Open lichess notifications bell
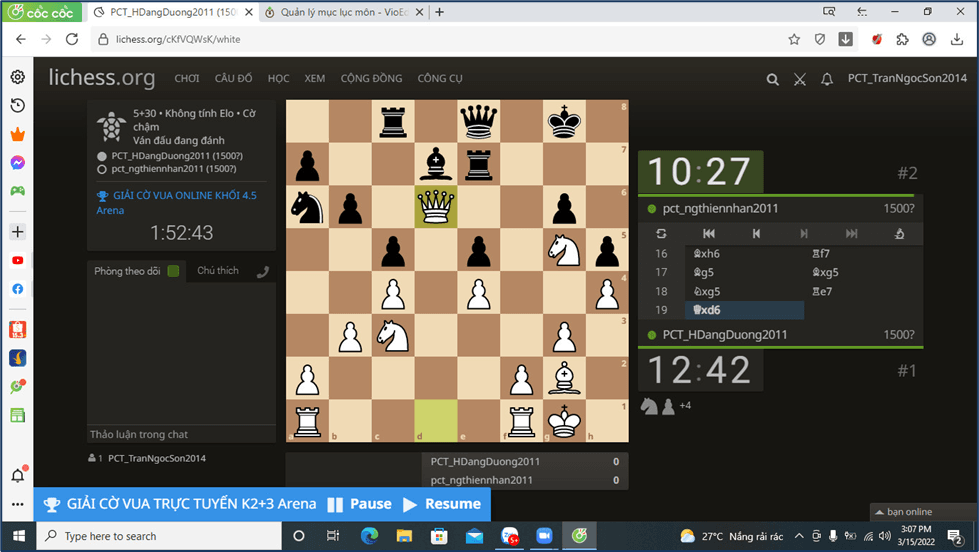This screenshot has height=552, width=979. coord(827,79)
